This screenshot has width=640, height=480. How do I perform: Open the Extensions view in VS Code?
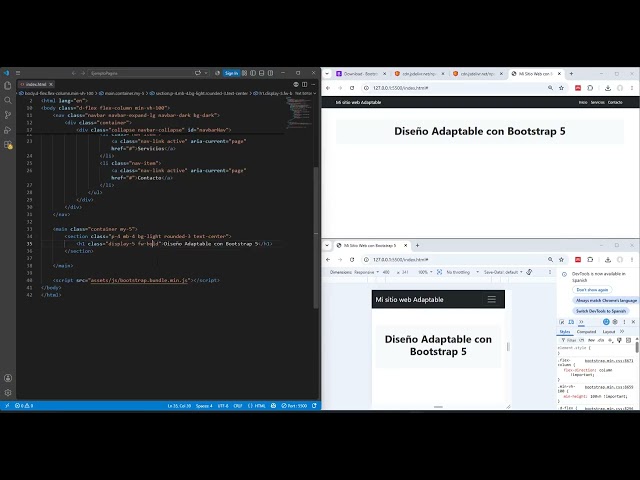coord(8,145)
